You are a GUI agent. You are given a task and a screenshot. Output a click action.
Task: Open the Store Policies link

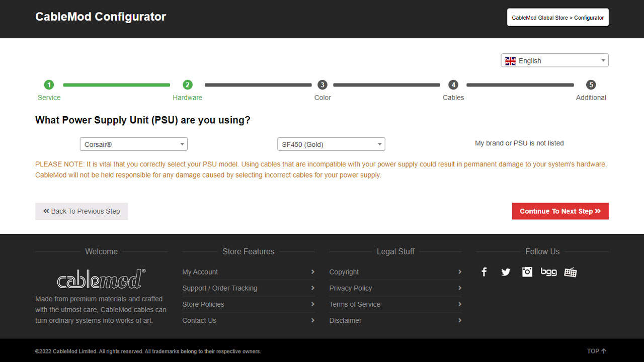tap(203, 304)
